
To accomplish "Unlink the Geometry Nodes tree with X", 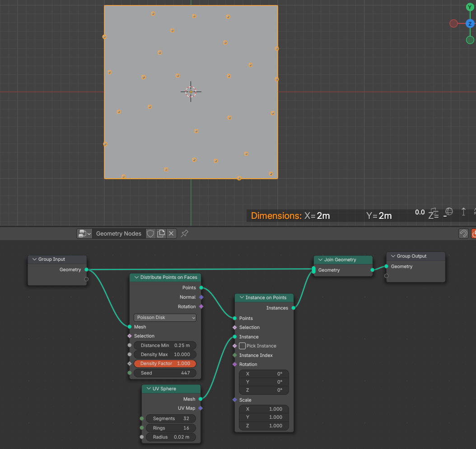I will click(x=171, y=234).
